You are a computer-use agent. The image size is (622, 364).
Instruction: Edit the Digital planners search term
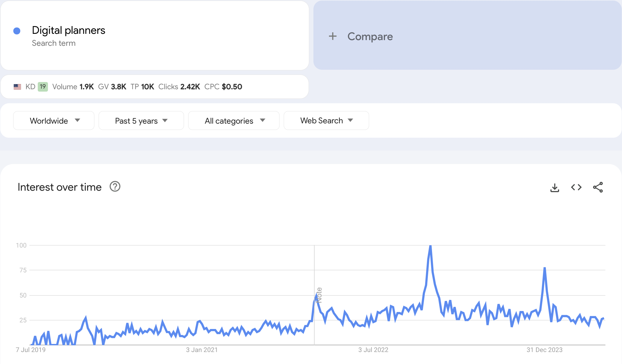coord(69,31)
